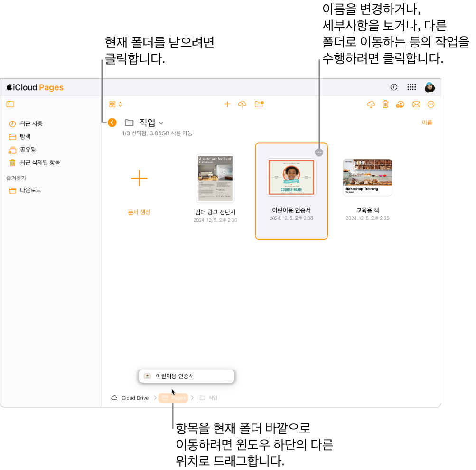This screenshot has width=476, height=470.
Task: Open 임대 광고 전단지 document thumbnail
Action: 215,178
